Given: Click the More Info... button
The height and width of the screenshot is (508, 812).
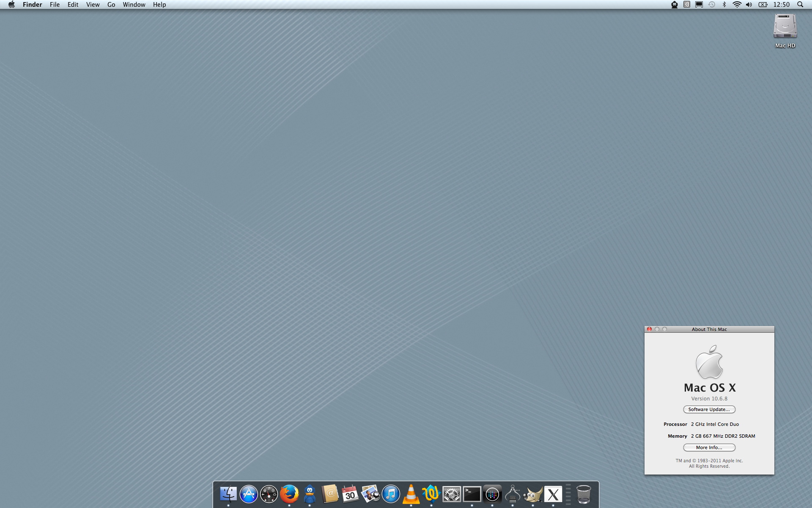Looking at the screenshot, I should tap(709, 447).
